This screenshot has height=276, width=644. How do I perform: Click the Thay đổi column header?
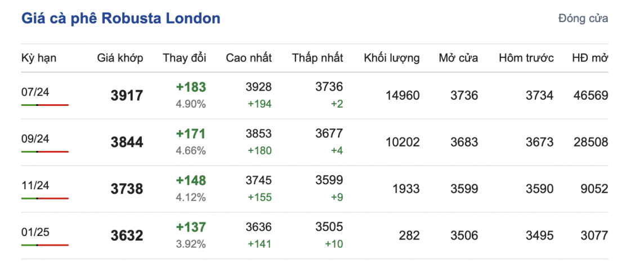coord(184,58)
